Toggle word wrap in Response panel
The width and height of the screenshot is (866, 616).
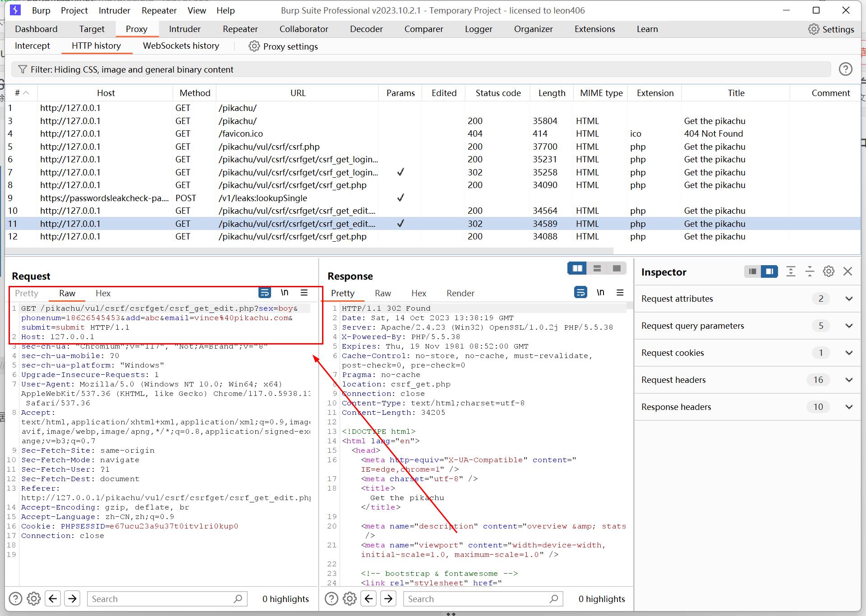[580, 293]
